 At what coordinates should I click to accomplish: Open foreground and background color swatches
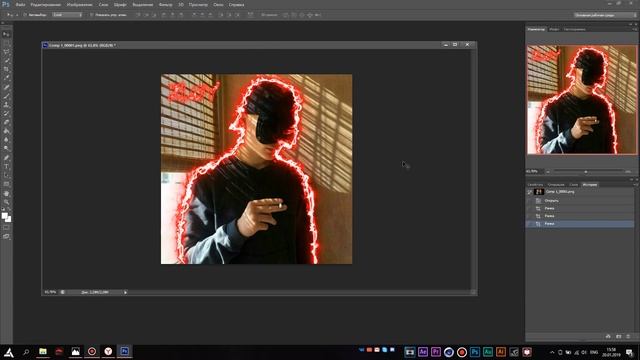(x=6, y=217)
